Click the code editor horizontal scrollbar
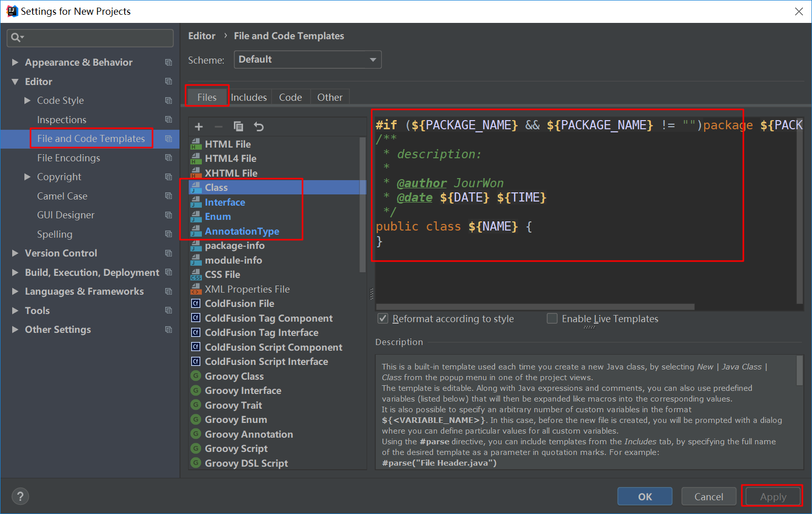Image resolution: width=812 pixels, height=514 pixels. pyautogui.click(x=535, y=307)
